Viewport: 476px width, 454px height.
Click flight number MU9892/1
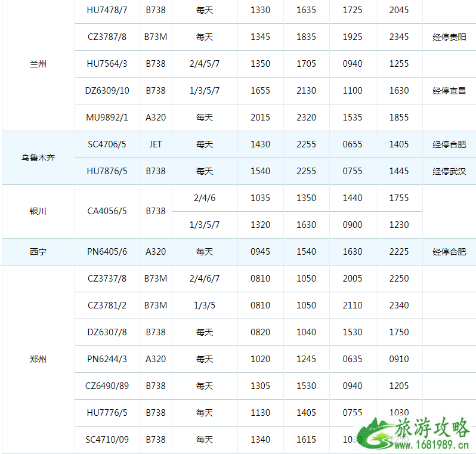point(107,117)
